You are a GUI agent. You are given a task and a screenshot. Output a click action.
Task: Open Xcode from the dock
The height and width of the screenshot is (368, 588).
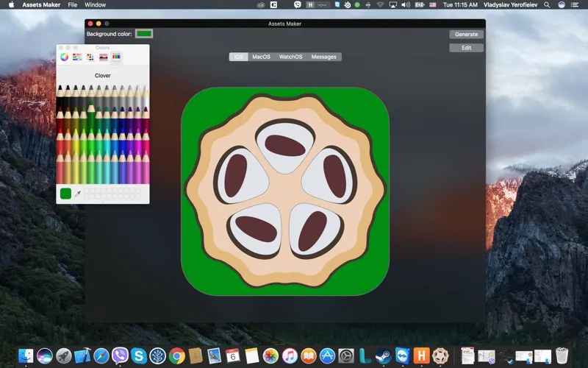82,355
